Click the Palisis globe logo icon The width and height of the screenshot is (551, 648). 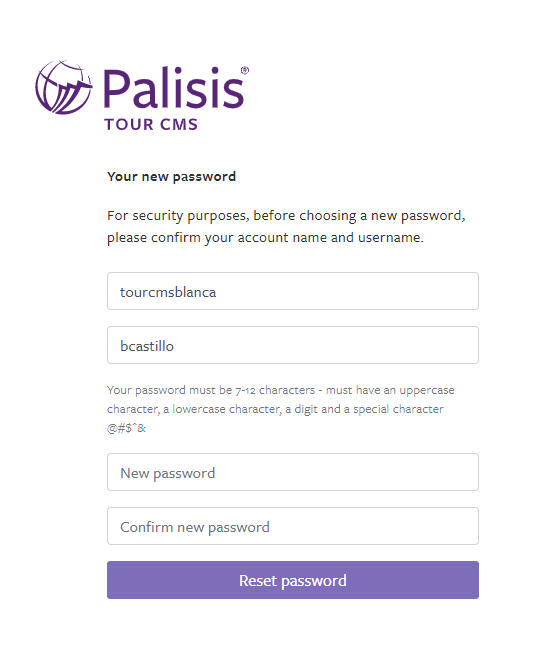tap(64, 87)
